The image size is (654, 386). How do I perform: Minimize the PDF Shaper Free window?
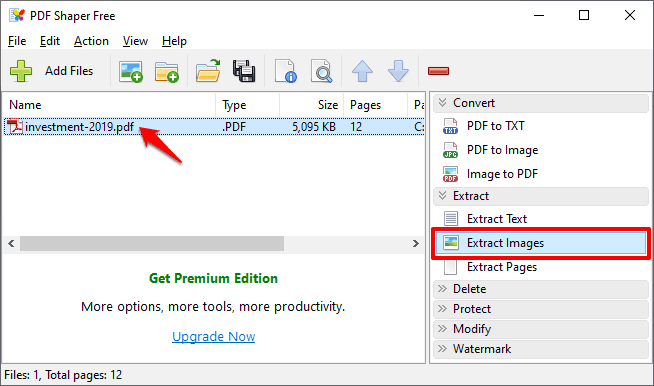point(539,15)
